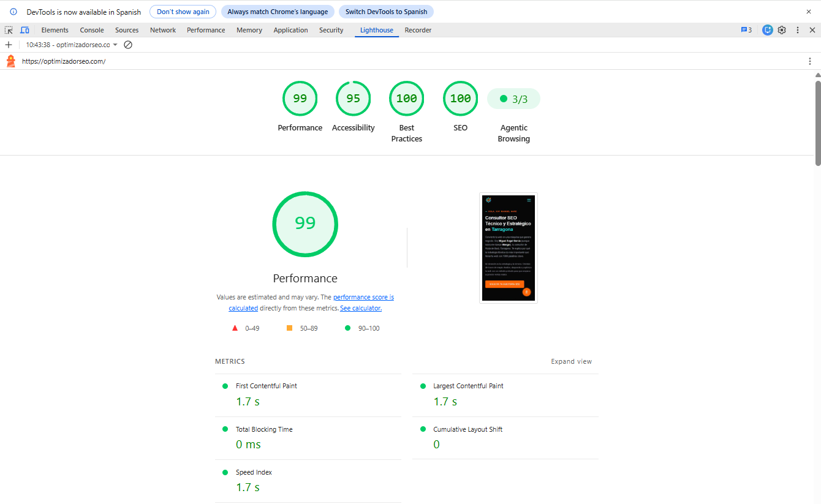Viewport: 821px width, 504px height.
Task: Clear all reports with the circle-slash icon
Action: coord(128,45)
